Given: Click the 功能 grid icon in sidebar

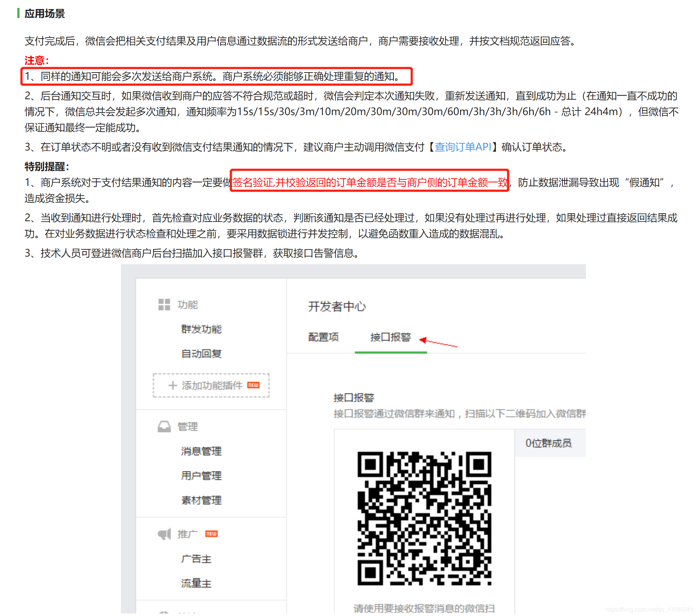Looking at the screenshot, I should (x=164, y=305).
